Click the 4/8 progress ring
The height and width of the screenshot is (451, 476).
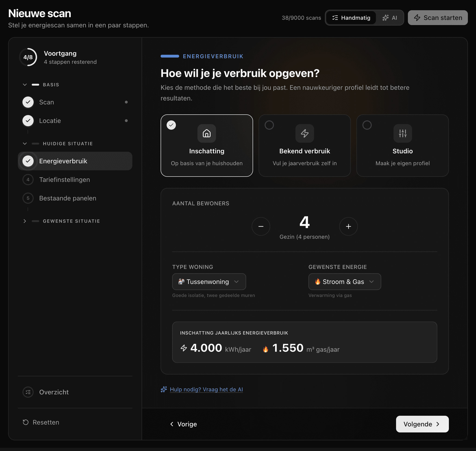(x=28, y=57)
